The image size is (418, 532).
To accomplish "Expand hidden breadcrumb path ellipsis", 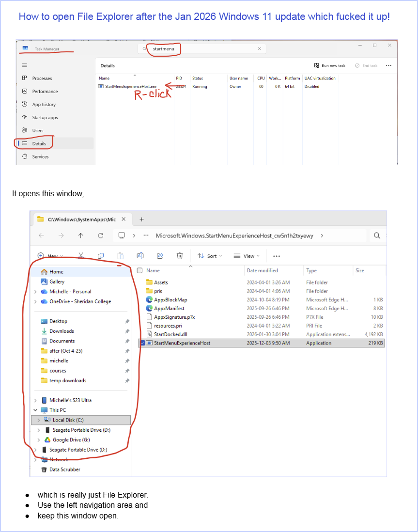I will click(x=146, y=235).
